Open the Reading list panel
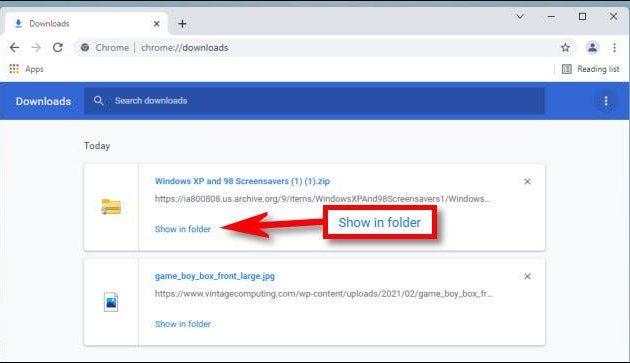The height and width of the screenshot is (363, 630). click(x=590, y=69)
